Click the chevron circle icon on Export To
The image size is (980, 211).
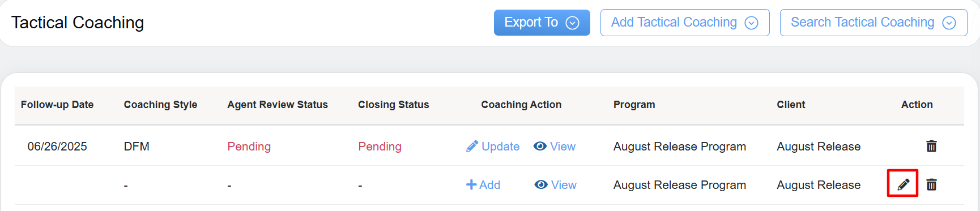pyautogui.click(x=573, y=23)
